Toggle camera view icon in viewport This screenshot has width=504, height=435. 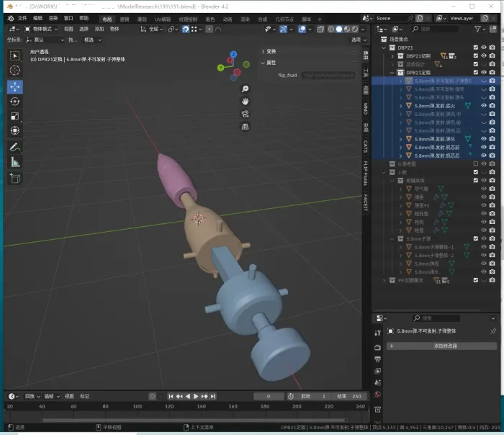[245, 114]
